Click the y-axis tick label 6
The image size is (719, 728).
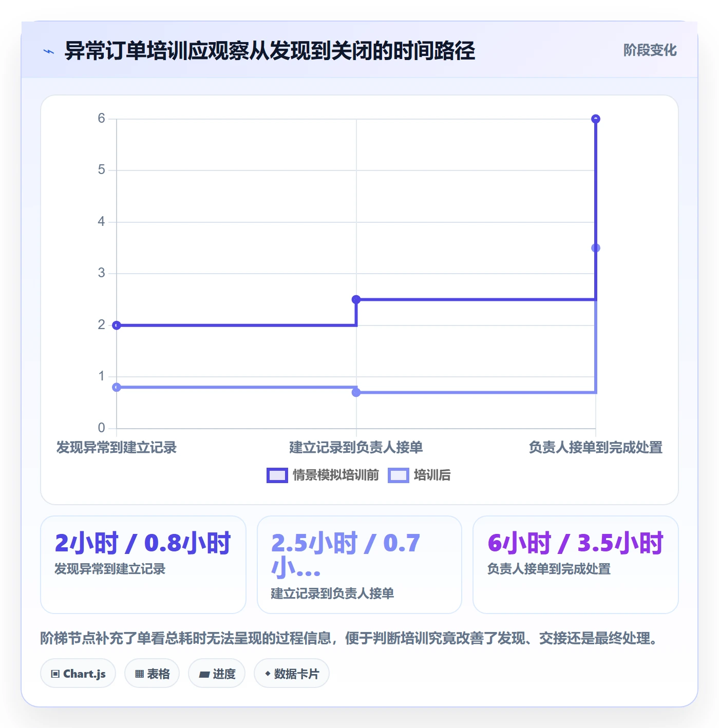pyautogui.click(x=102, y=119)
